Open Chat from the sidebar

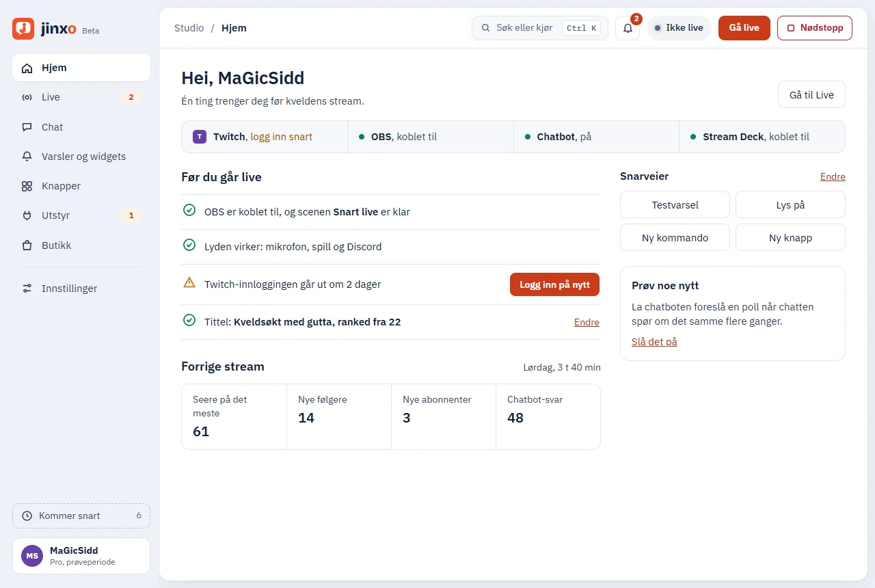[81, 127]
